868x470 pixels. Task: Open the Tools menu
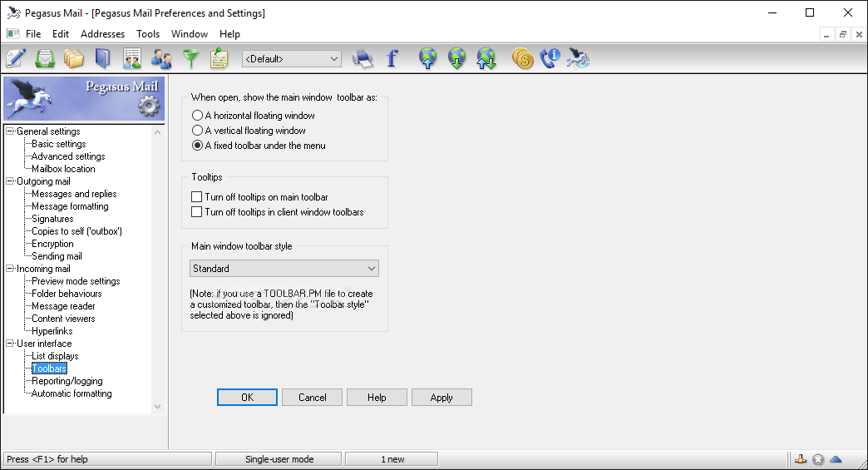click(148, 34)
